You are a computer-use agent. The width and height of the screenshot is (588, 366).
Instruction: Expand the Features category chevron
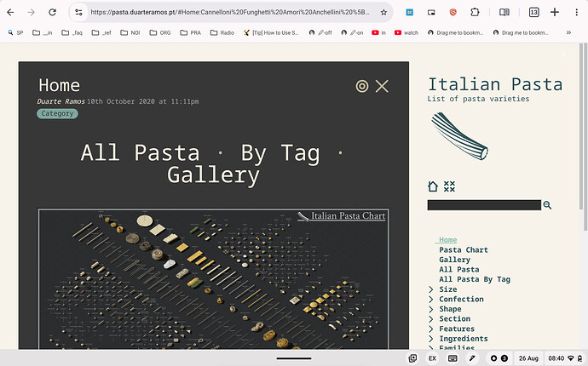click(x=431, y=329)
